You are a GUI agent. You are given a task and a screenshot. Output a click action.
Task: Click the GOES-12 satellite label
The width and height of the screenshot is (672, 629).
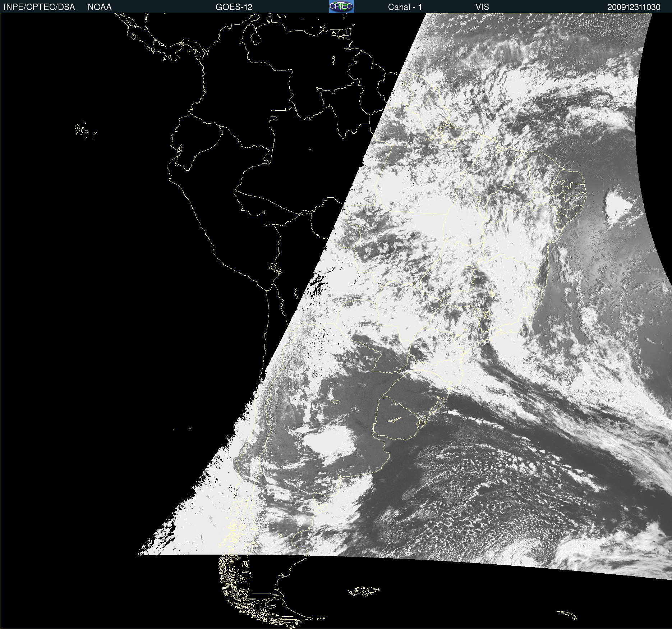coord(234,7)
